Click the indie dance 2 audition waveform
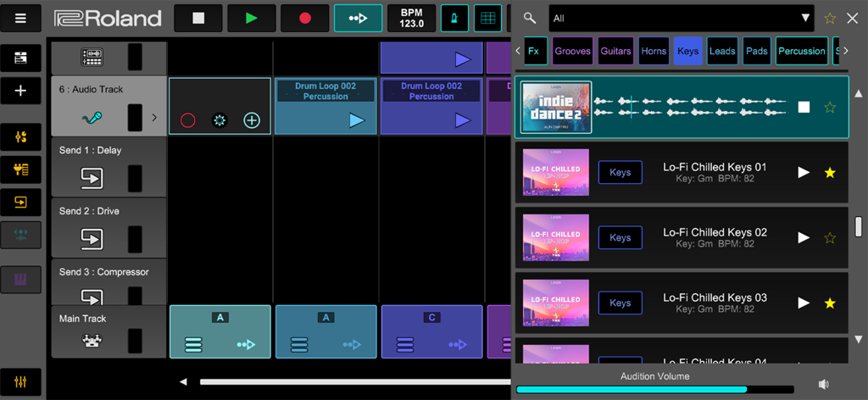This screenshot has height=400, width=868. [690, 108]
